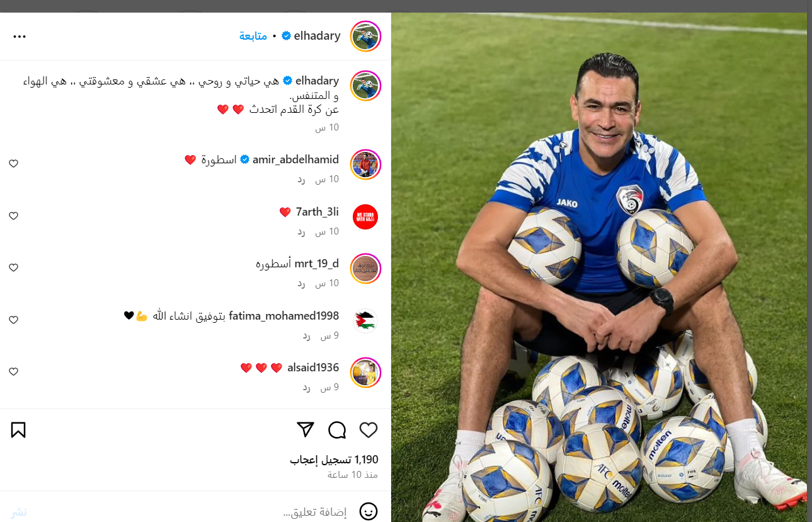Save post with the bookmark icon
This screenshot has height=522, width=812.
18,430
